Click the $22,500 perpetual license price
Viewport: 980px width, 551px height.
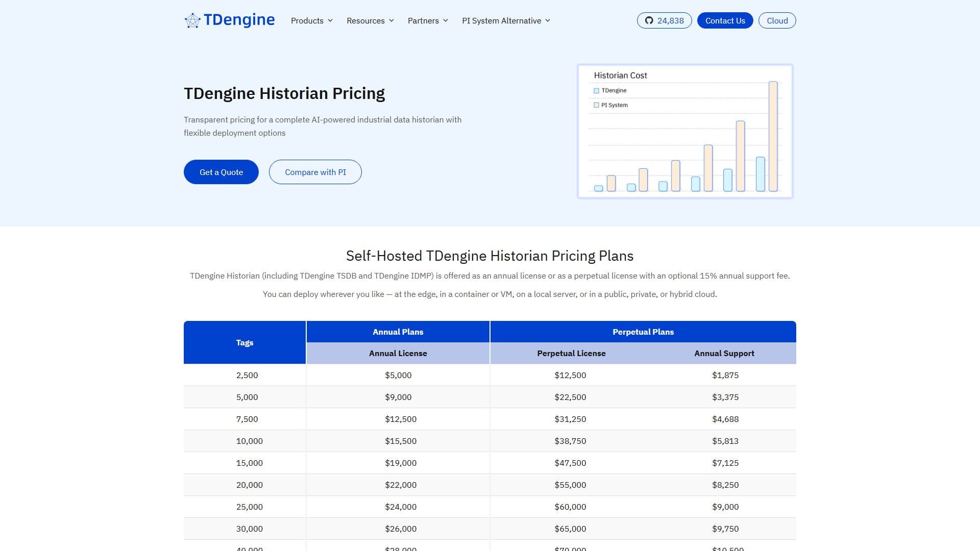click(570, 397)
